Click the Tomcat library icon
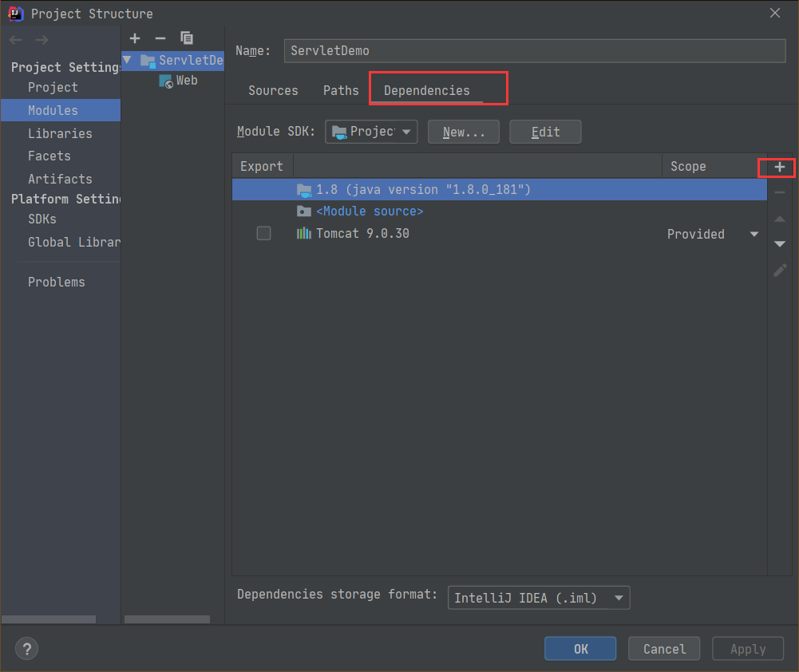Image resolution: width=799 pixels, height=672 pixels. (303, 233)
